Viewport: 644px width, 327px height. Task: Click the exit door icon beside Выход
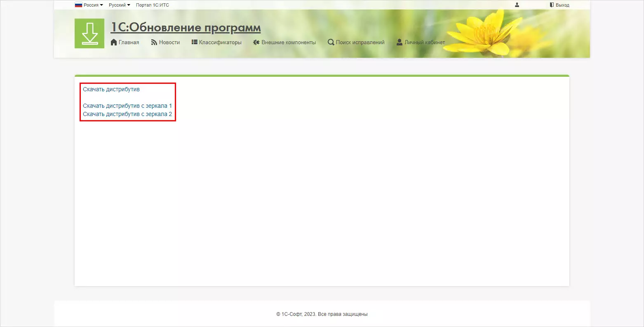(x=552, y=5)
